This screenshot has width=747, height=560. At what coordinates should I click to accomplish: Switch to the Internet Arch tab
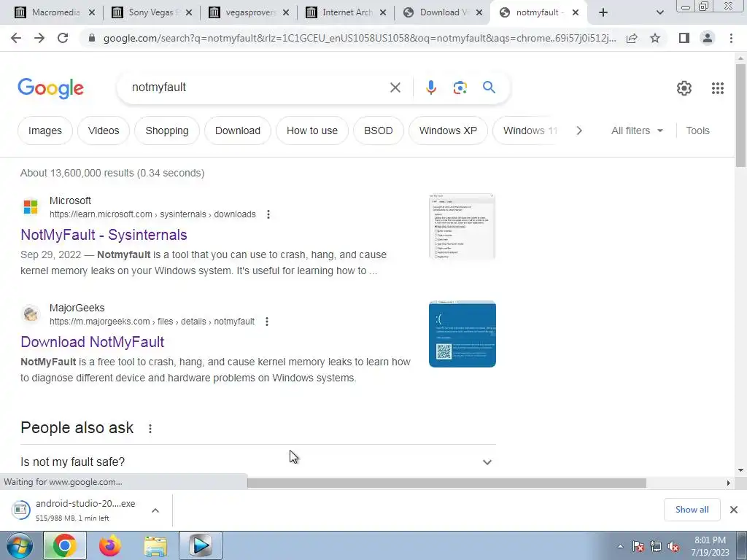click(346, 12)
